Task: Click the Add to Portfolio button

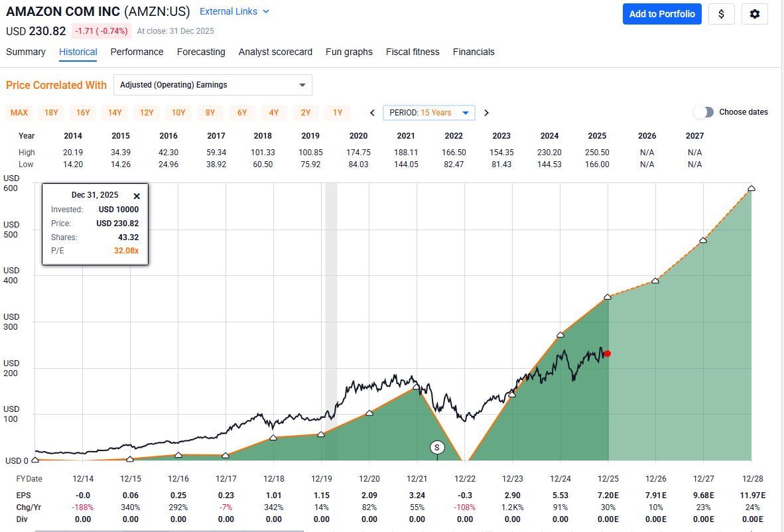Action: point(662,14)
